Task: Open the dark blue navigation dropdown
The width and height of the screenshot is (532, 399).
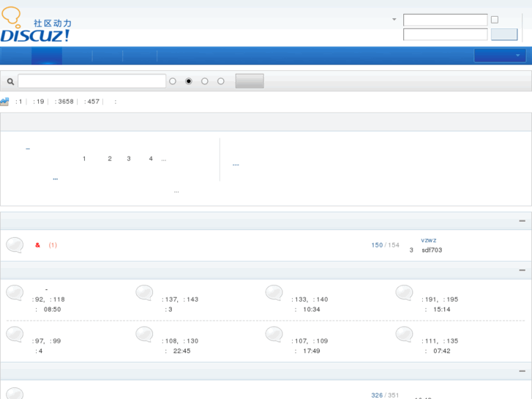Action: click(x=500, y=56)
